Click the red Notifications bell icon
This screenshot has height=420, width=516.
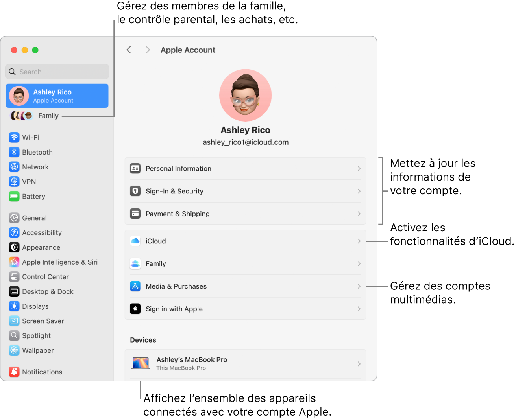point(14,372)
